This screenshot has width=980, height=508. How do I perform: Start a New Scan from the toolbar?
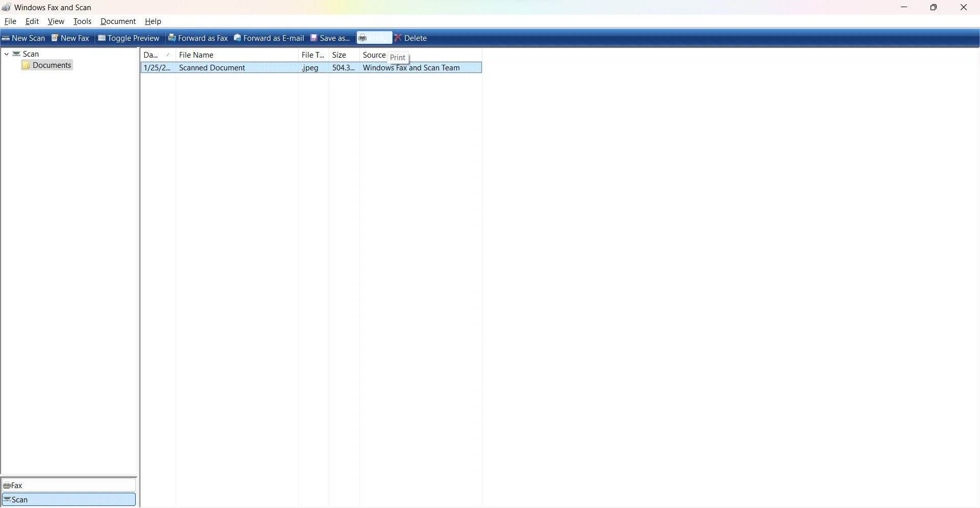click(23, 38)
